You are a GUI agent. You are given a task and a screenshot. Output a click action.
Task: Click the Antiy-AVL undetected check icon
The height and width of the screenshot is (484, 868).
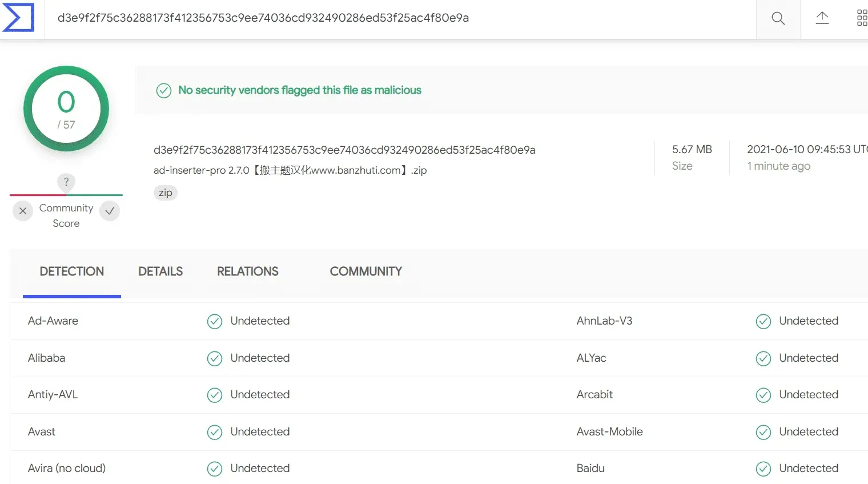pyautogui.click(x=215, y=395)
